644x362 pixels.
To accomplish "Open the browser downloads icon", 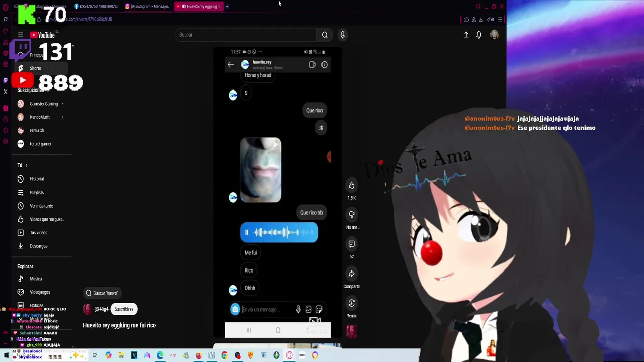I will pos(481,19).
